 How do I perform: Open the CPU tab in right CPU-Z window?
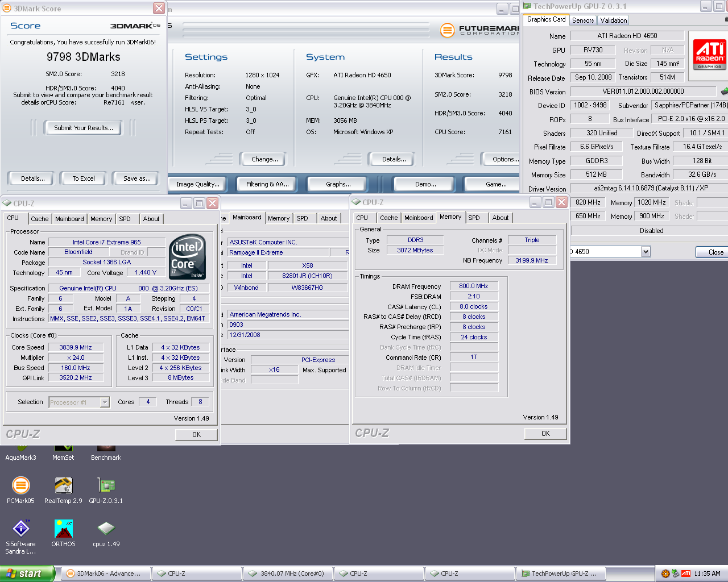(x=362, y=218)
